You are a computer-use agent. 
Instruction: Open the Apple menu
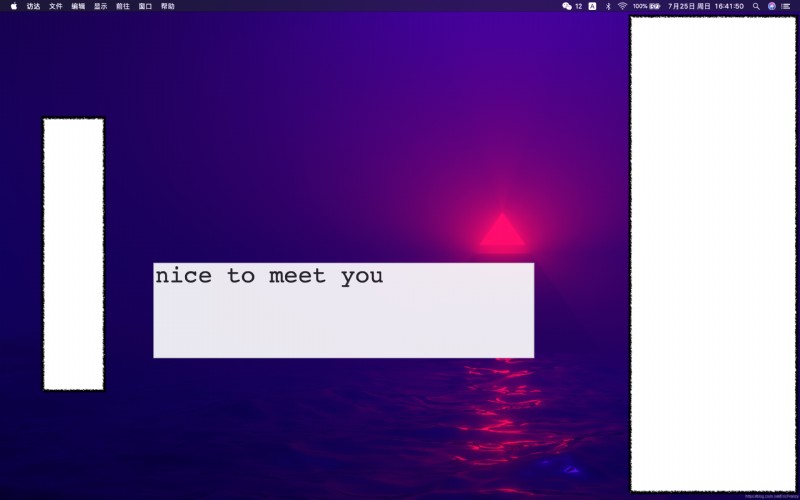pyautogui.click(x=14, y=6)
